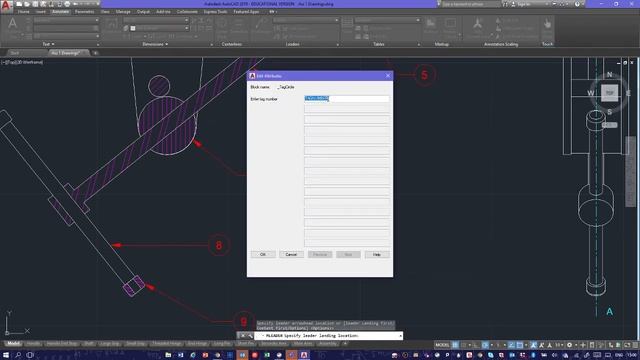Click the N compass direction on ViewCube

pos(609,74)
